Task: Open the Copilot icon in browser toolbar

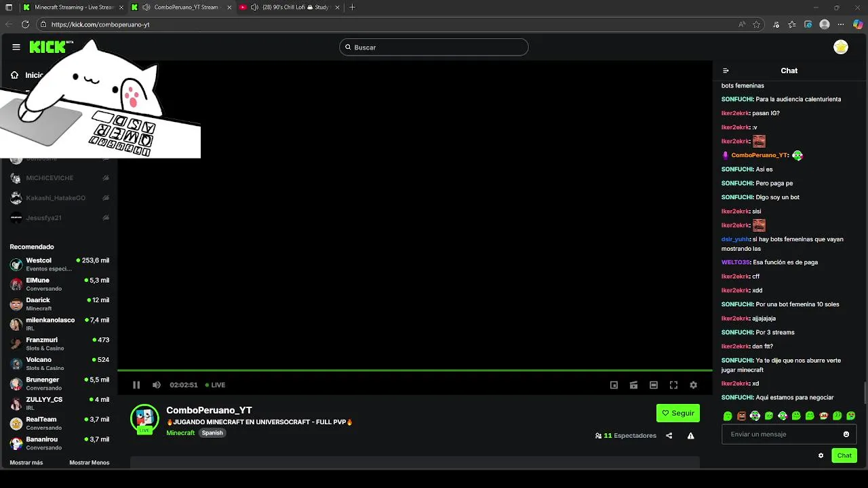Action: coord(857,24)
